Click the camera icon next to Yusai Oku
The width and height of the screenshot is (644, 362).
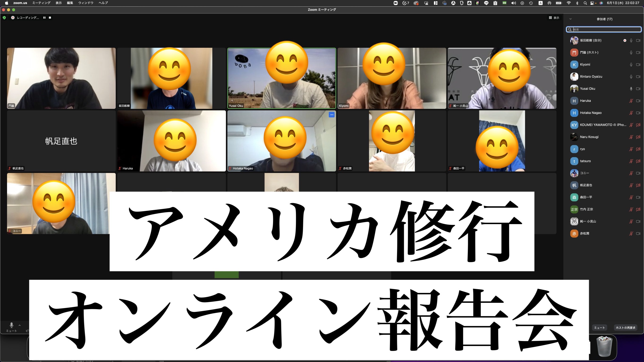(x=638, y=88)
